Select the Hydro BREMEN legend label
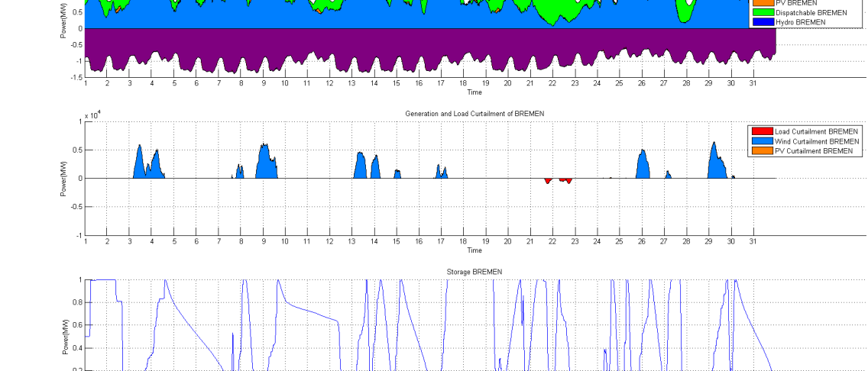Screen dimensions: 868x371 pyautogui.click(x=801, y=23)
